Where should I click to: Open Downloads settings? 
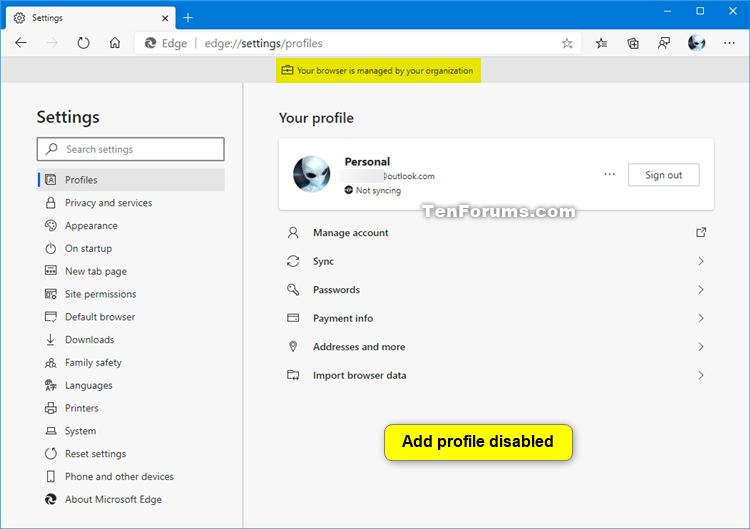tap(89, 340)
